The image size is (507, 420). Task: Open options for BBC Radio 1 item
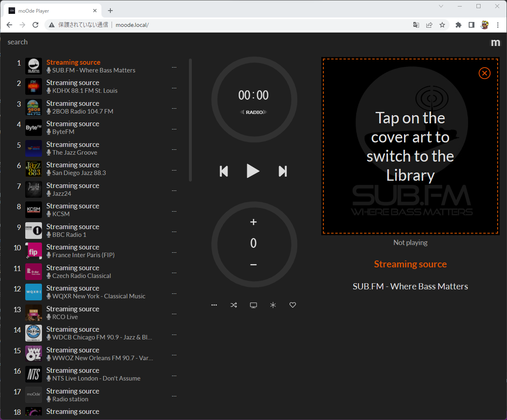point(174,232)
